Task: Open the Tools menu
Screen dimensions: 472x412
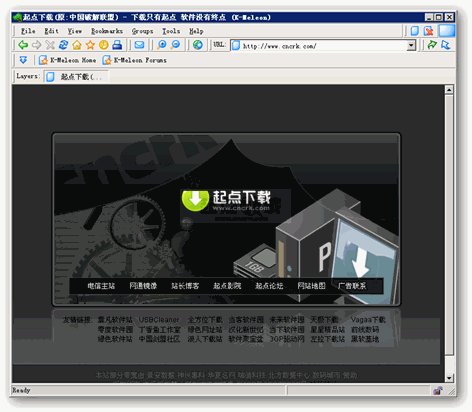Action: (171, 31)
